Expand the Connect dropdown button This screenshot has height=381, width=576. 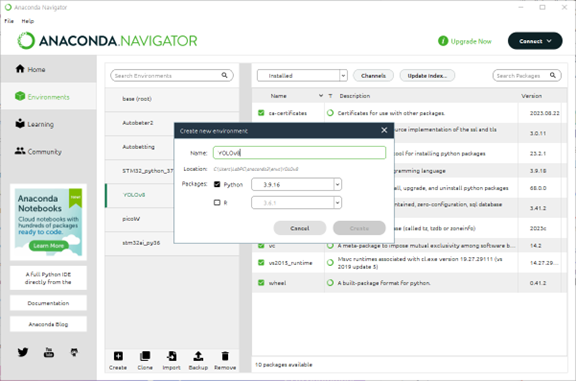[x=535, y=41]
